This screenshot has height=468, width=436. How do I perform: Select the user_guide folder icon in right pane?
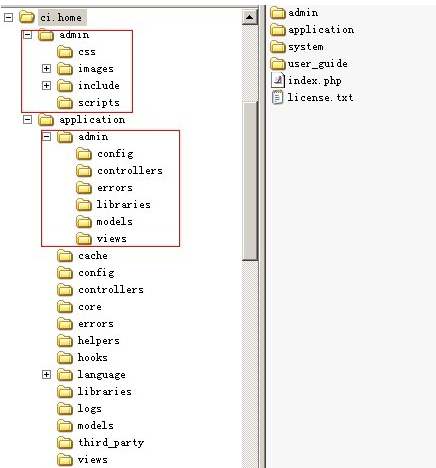(278, 63)
